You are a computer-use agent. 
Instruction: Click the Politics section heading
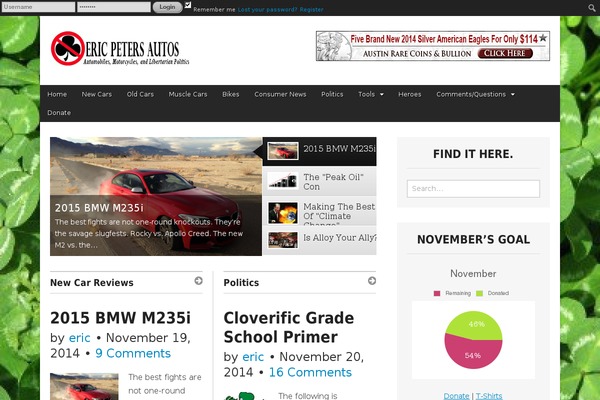pos(241,282)
